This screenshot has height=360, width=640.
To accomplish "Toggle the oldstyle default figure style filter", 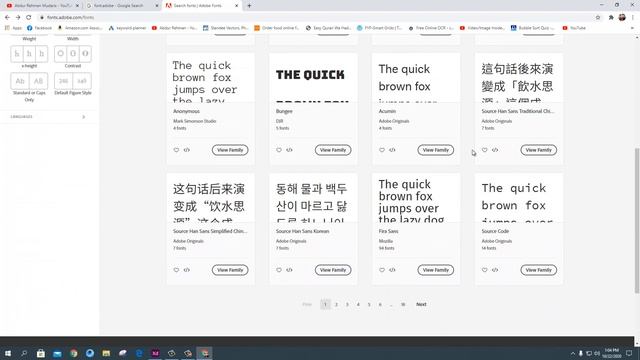I will (x=82, y=81).
